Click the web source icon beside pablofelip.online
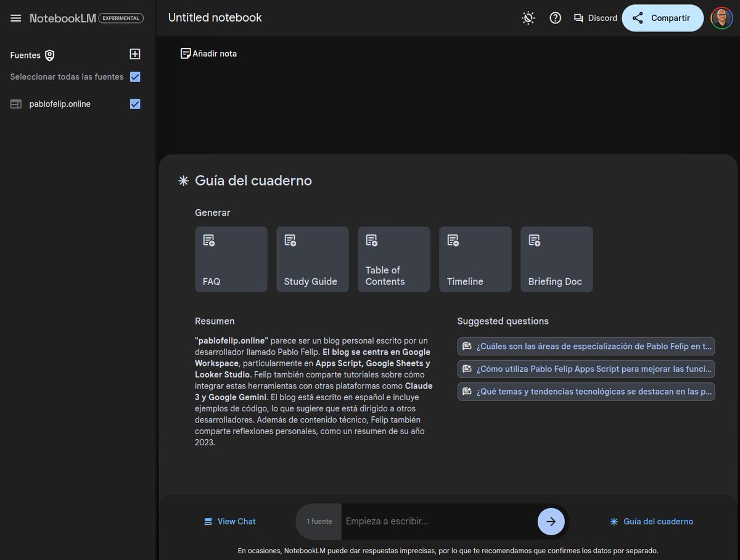This screenshot has width=740, height=560. pos(16,104)
